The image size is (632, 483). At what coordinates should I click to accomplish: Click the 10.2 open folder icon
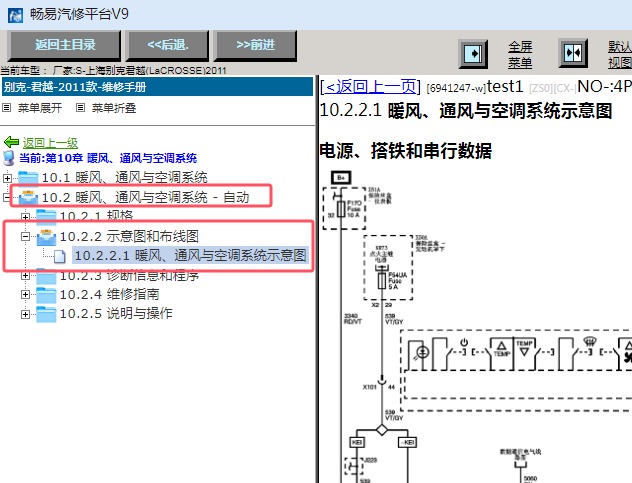[x=28, y=197]
